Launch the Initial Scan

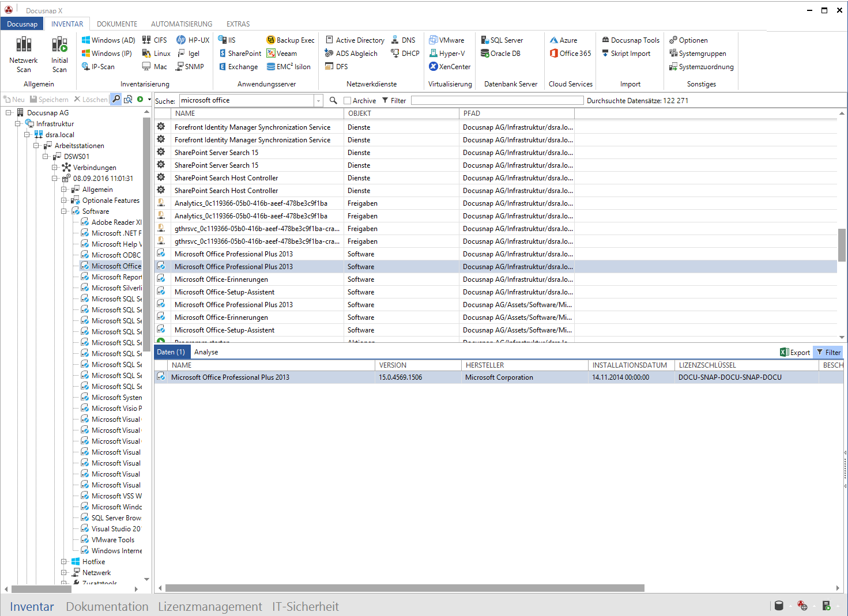[59, 54]
